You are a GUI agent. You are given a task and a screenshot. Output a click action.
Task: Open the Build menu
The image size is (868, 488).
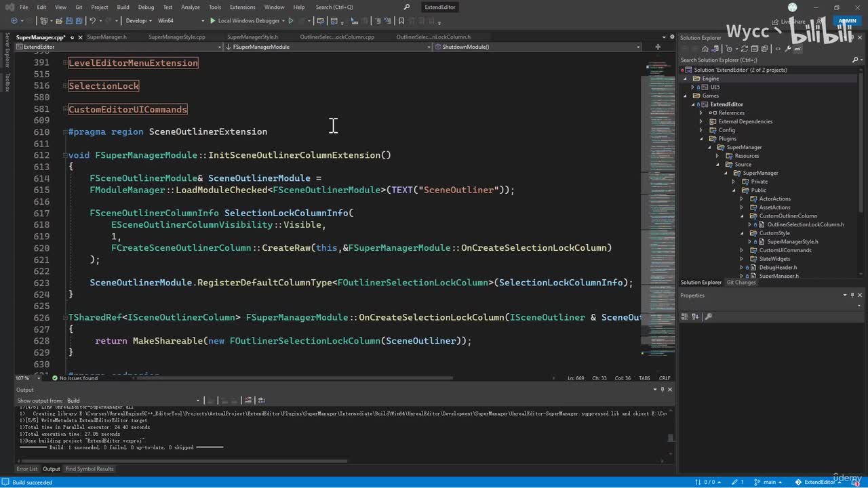[123, 7]
